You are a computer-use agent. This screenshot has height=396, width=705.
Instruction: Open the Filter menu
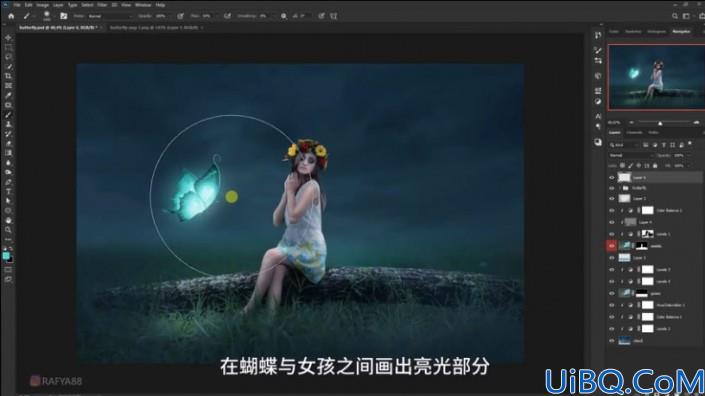(103, 5)
